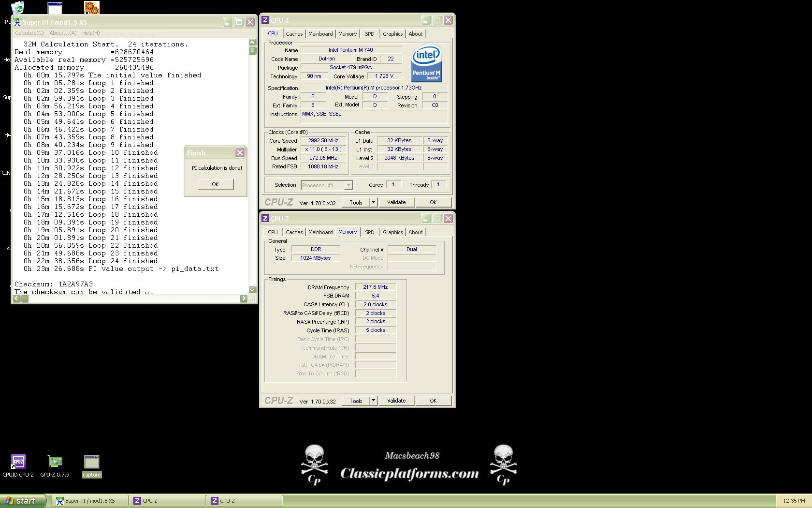Open the gear application desktop icon
Viewport: 812px width, 508px height.
(91, 8)
